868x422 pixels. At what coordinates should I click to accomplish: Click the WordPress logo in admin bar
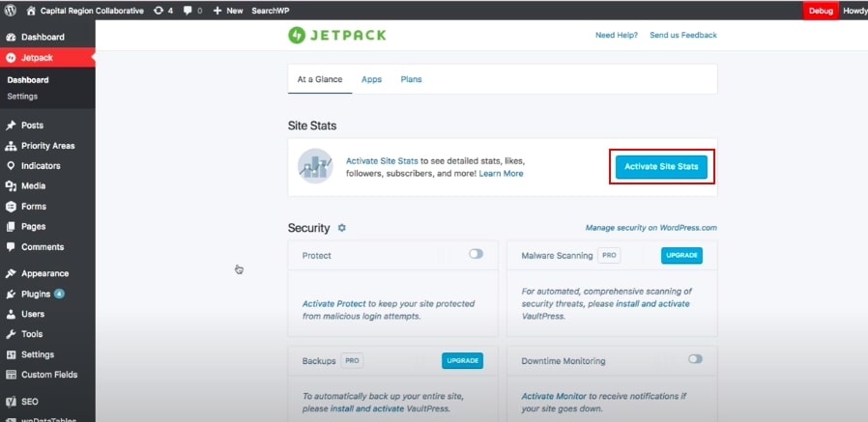point(10,11)
